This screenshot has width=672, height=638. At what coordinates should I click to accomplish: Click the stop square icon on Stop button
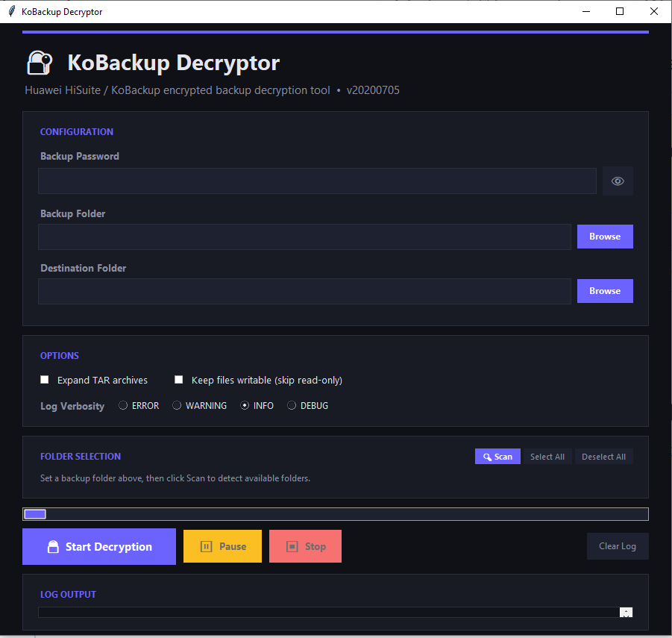click(292, 546)
